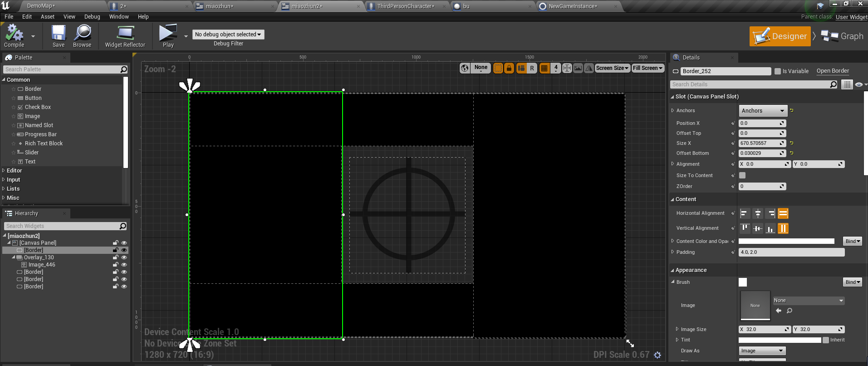Set horizontal alignment to fill
The image size is (868, 366).
pos(783,213)
